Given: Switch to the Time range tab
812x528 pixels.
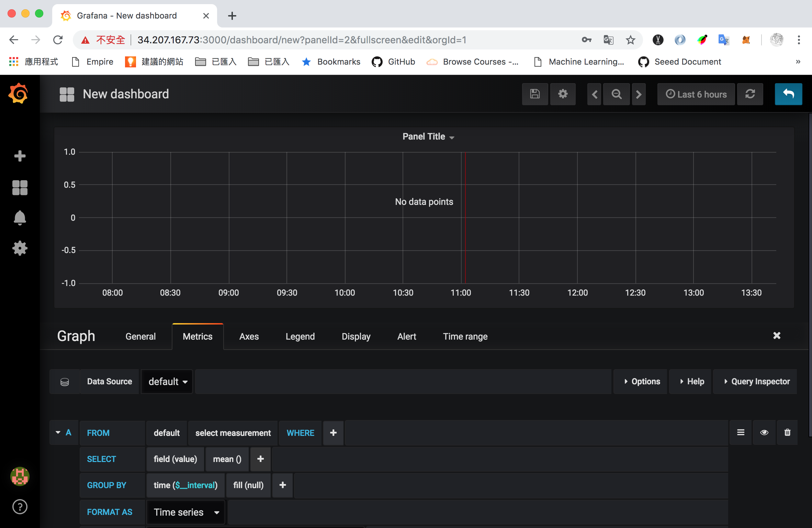Looking at the screenshot, I should [x=465, y=336].
